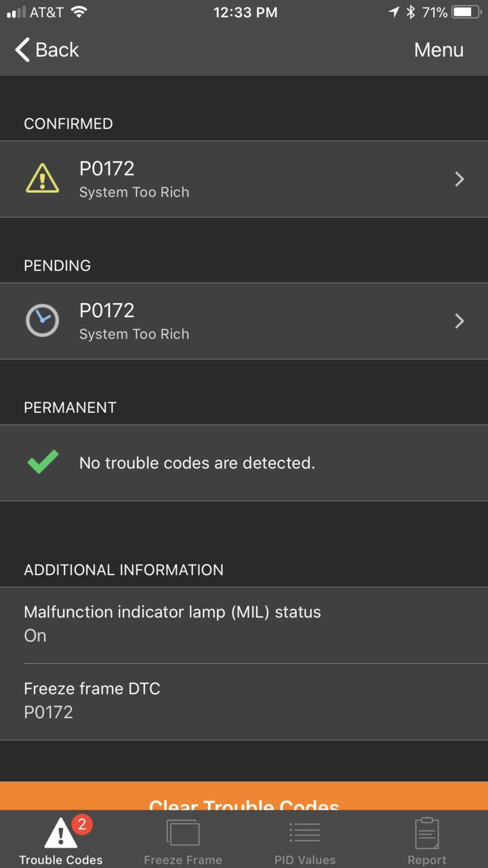Open the Menu in the top bar
Image resolution: width=488 pixels, height=868 pixels.
[x=439, y=50]
